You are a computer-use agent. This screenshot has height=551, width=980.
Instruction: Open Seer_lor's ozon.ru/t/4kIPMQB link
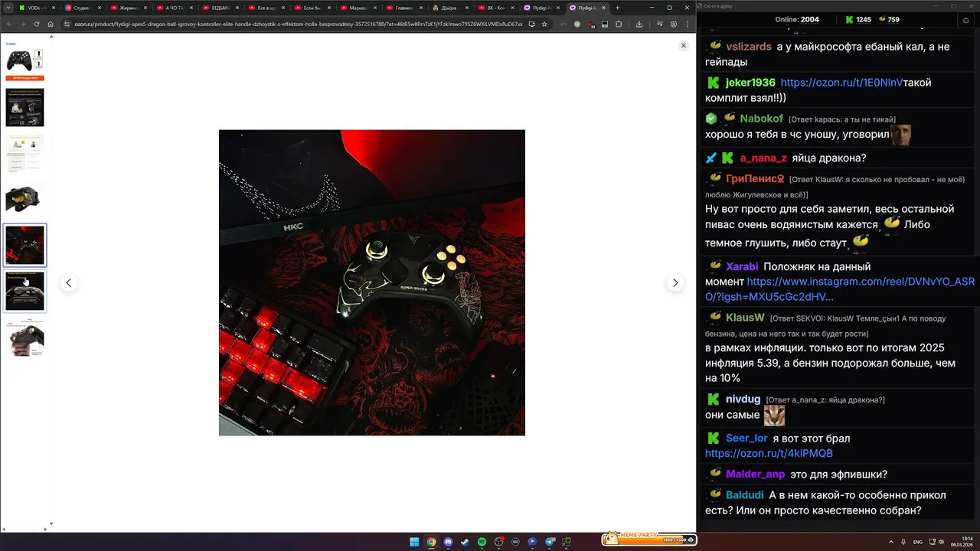(769, 454)
